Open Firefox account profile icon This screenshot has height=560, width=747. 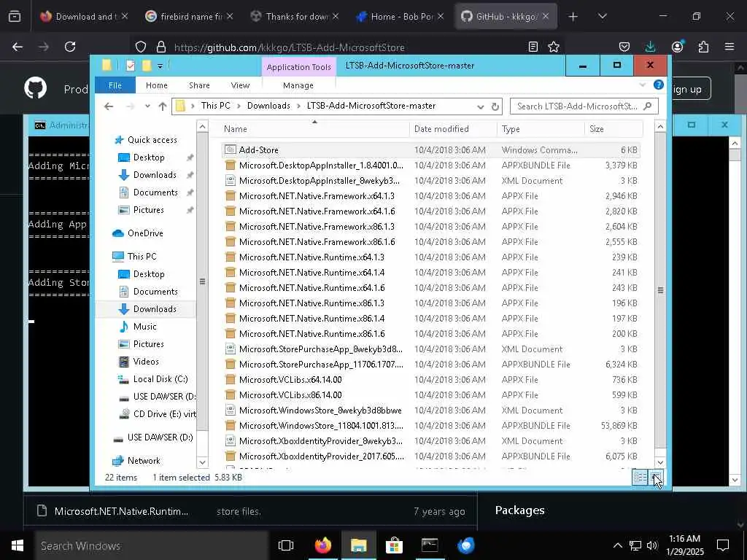(677, 47)
